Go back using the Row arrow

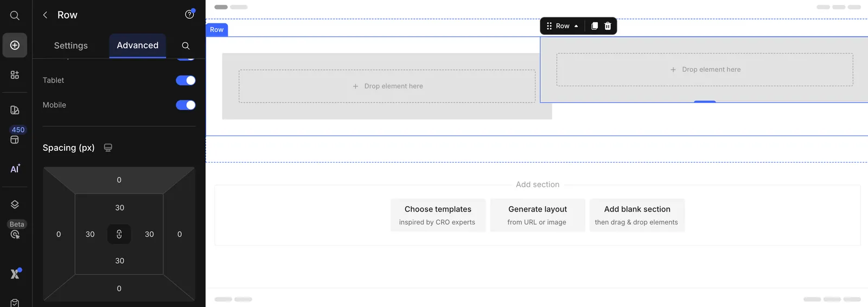(46, 15)
